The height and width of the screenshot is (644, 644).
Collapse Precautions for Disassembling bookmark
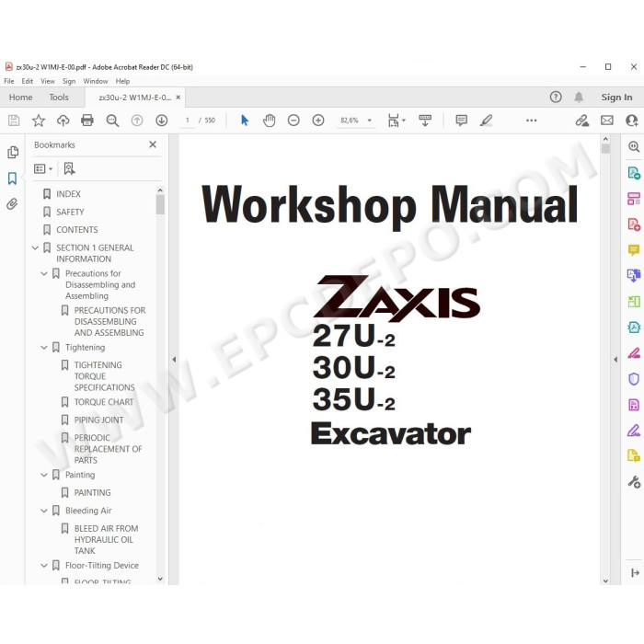[x=44, y=273]
